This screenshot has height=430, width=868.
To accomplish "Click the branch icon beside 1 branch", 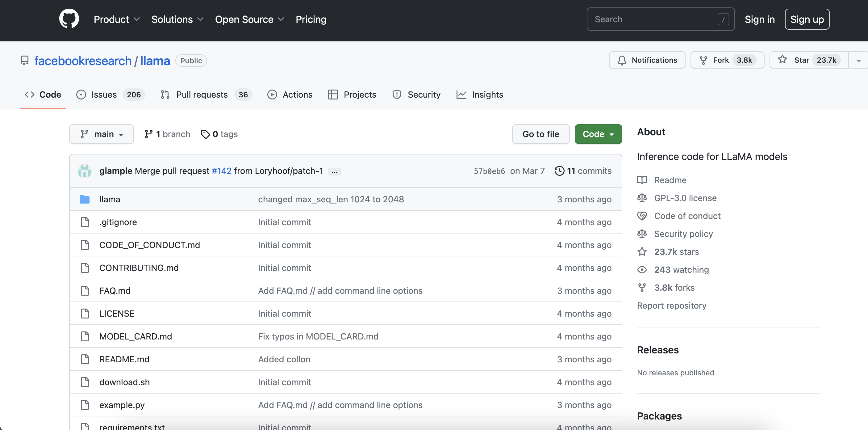I will (x=148, y=134).
